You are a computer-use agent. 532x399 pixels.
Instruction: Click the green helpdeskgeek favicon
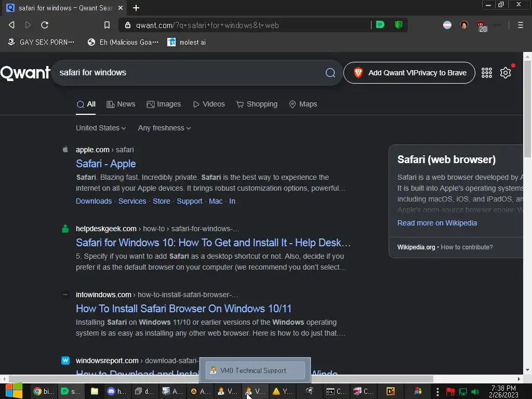coord(65,229)
